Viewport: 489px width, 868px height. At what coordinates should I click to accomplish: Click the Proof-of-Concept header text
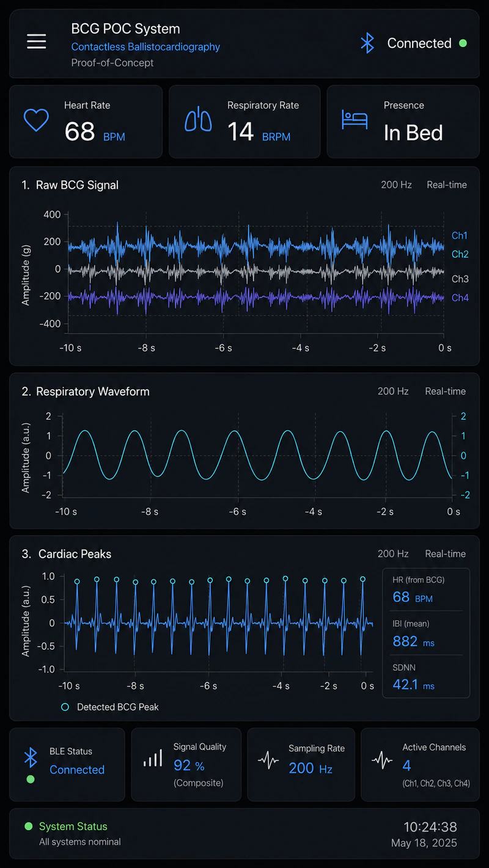[112, 63]
